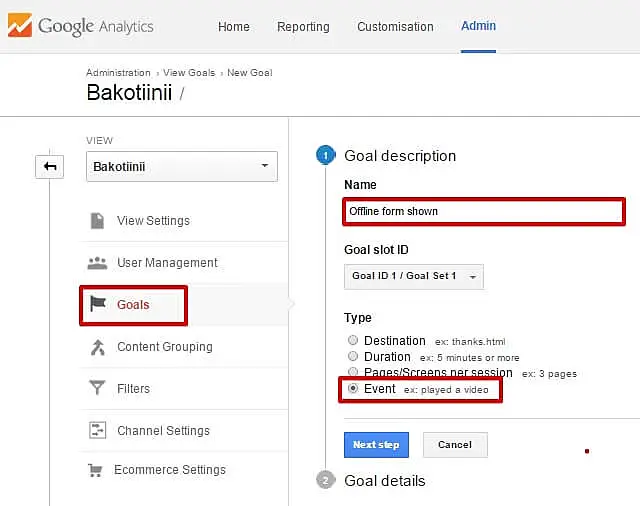Click the Content Grouping icon
Screen dimensions: 640x506
(97, 347)
